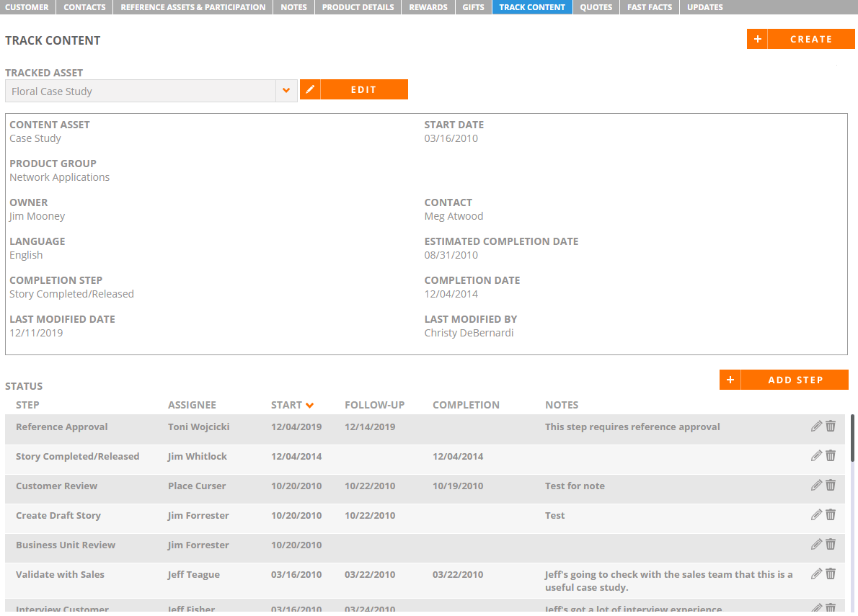Click assignee Place Curser
Screen dimensions: 858x616
click(x=197, y=486)
